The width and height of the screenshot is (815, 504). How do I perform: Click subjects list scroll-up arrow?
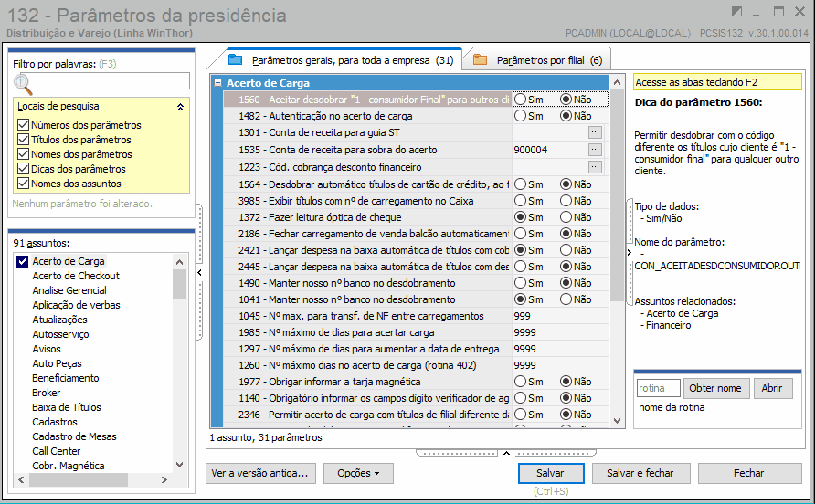click(x=179, y=262)
